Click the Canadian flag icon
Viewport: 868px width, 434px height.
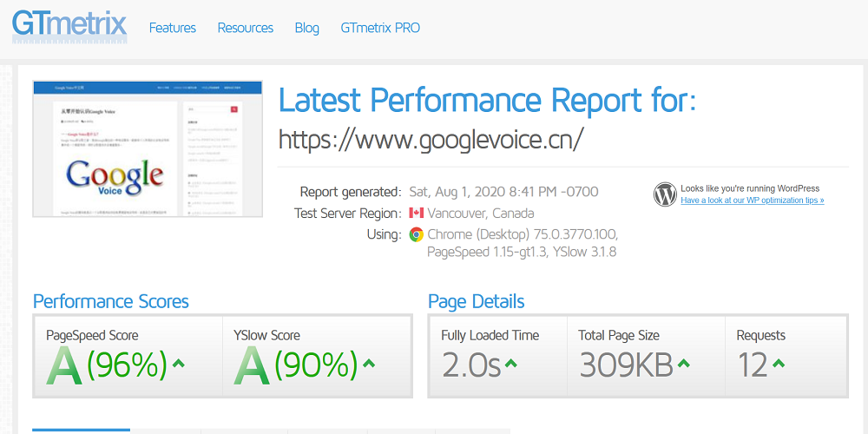(x=416, y=214)
